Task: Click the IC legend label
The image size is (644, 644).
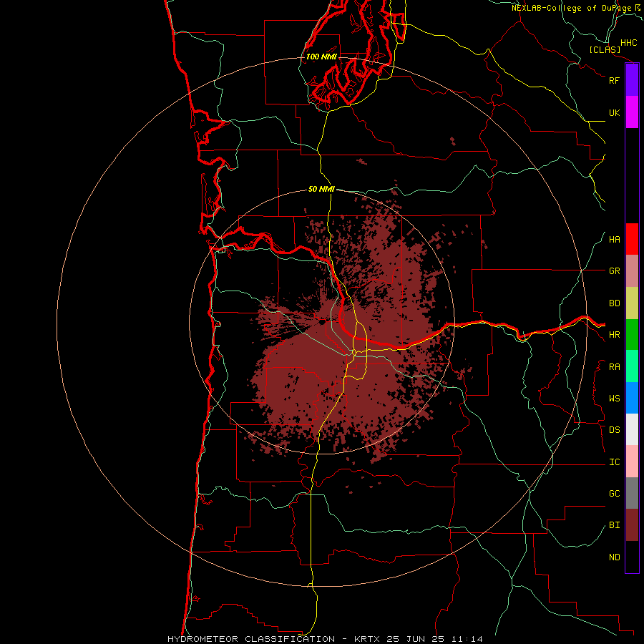Action: (x=614, y=462)
